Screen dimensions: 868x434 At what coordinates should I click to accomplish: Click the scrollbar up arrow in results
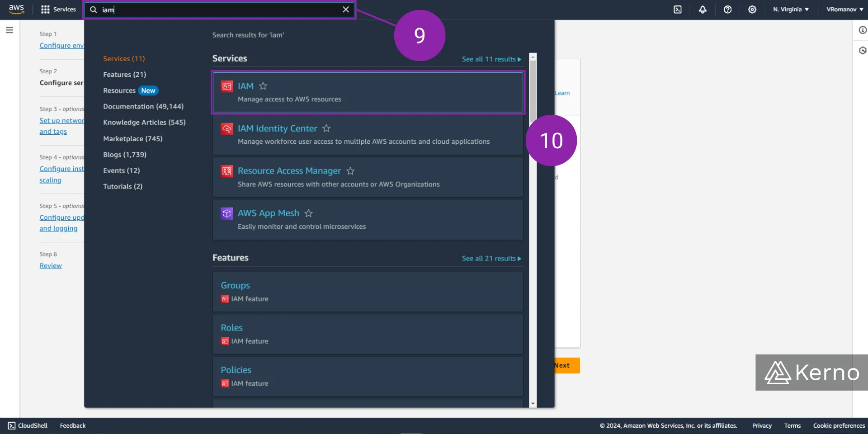(533, 57)
